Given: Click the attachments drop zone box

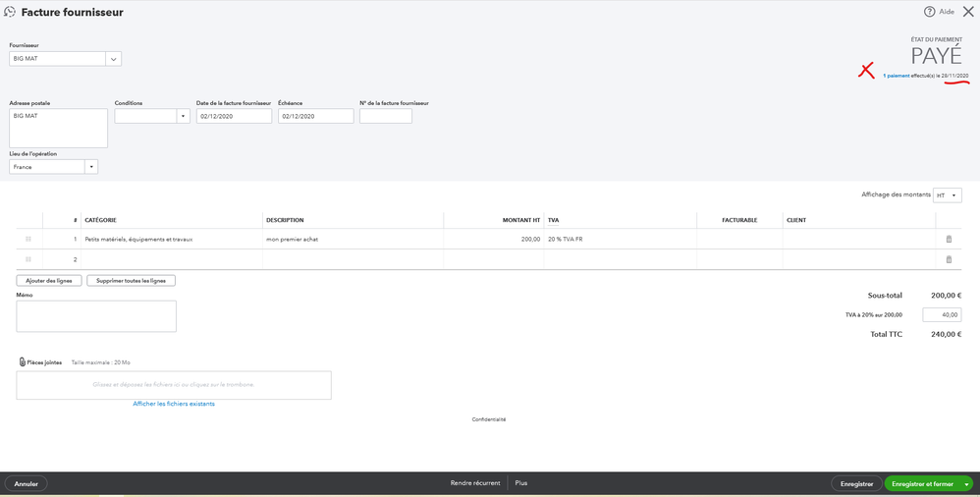Looking at the screenshot, I should [174, 385].
